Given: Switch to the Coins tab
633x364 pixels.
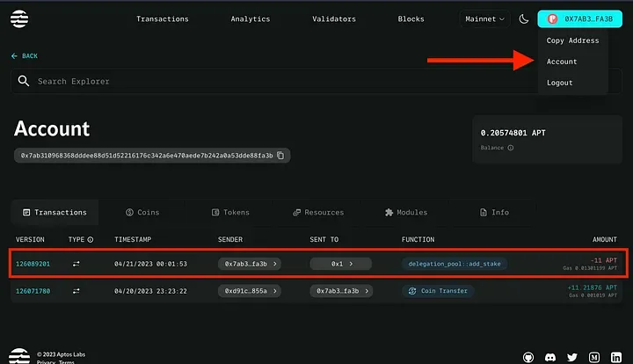Looking at the screenshot, I should (x=142, y=212).
